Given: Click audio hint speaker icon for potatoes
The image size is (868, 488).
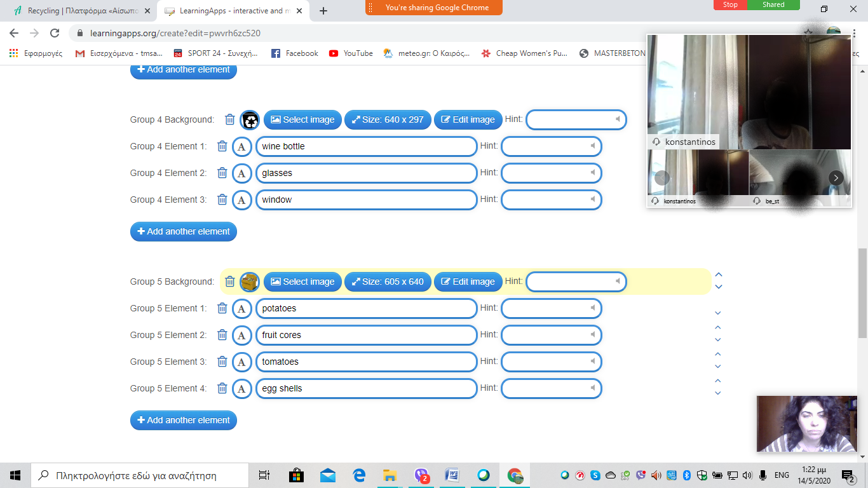Looking at the screenshot, I should [592, 308].
